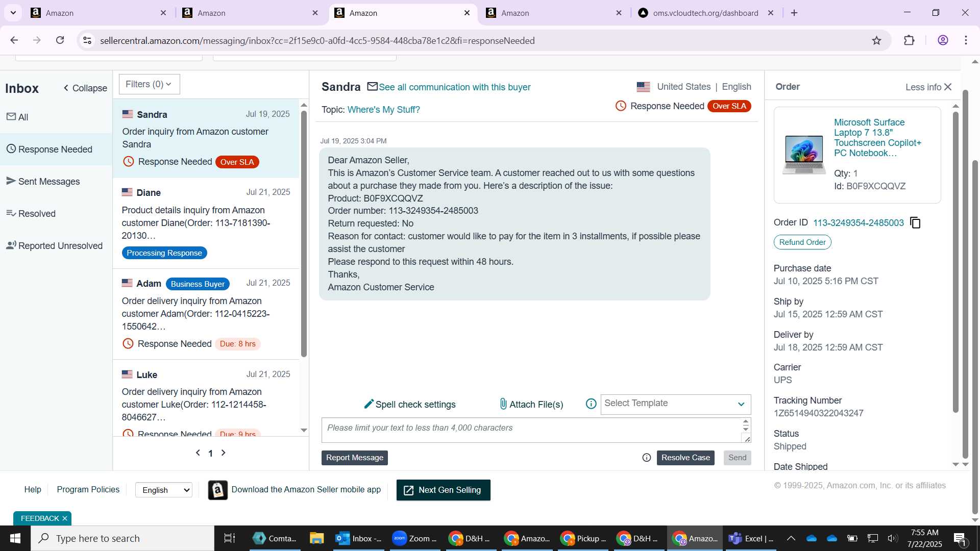The width and height of the screenshot is (980, 551).
Task: Click the Spell check settings pencil icon
Action: (x=369, y=404)
